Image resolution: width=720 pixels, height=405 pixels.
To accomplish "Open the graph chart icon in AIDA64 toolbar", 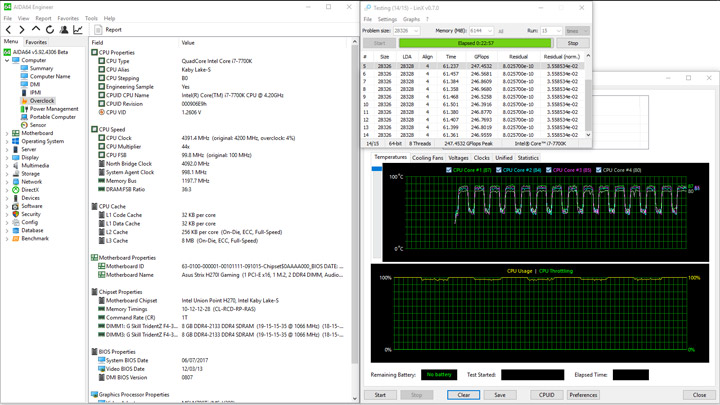I will coord(78,30).
